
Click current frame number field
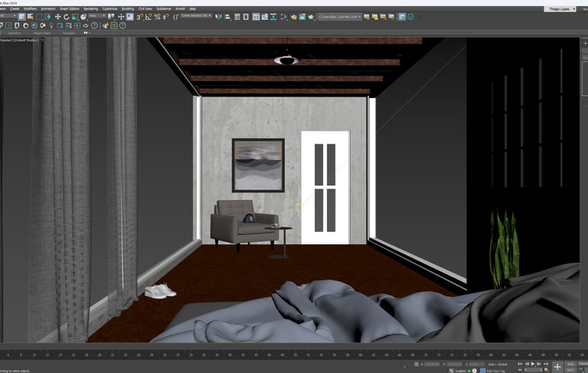click(x=533, y=370)
